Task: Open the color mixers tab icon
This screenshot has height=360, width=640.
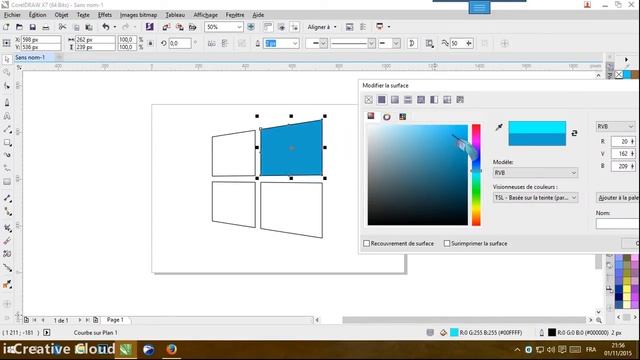Action: coord(387,117)
